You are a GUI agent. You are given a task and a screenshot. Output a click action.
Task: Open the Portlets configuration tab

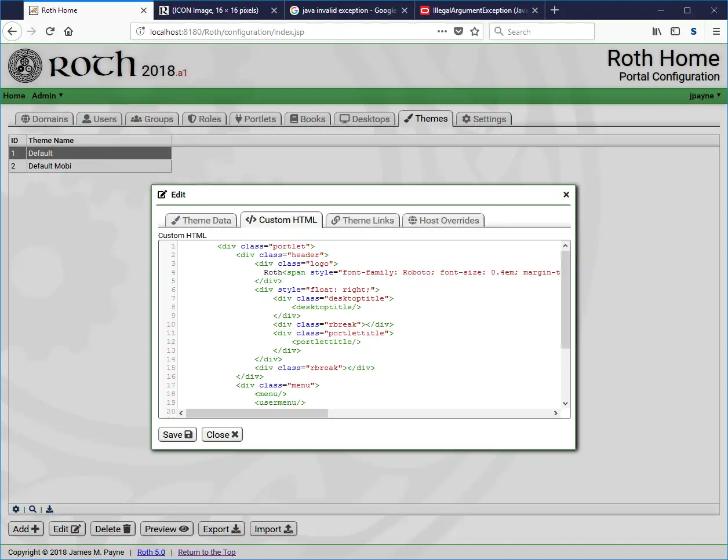pyautogui.click(x=255, y=119)
